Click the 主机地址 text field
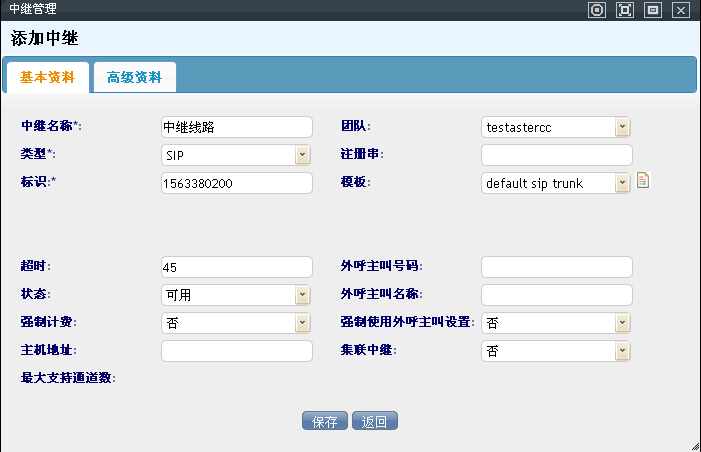This screenshot has width=701, height=452. point(237,351)
